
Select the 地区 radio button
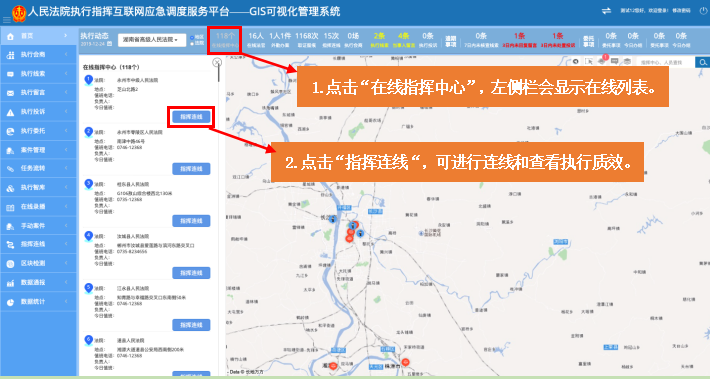coord(192,37)
